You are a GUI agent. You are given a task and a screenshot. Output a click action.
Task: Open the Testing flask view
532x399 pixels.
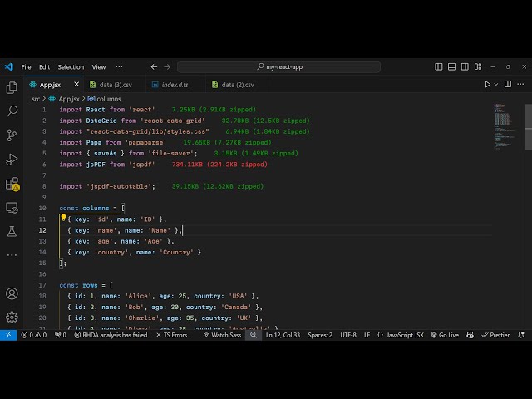point(12,231)
